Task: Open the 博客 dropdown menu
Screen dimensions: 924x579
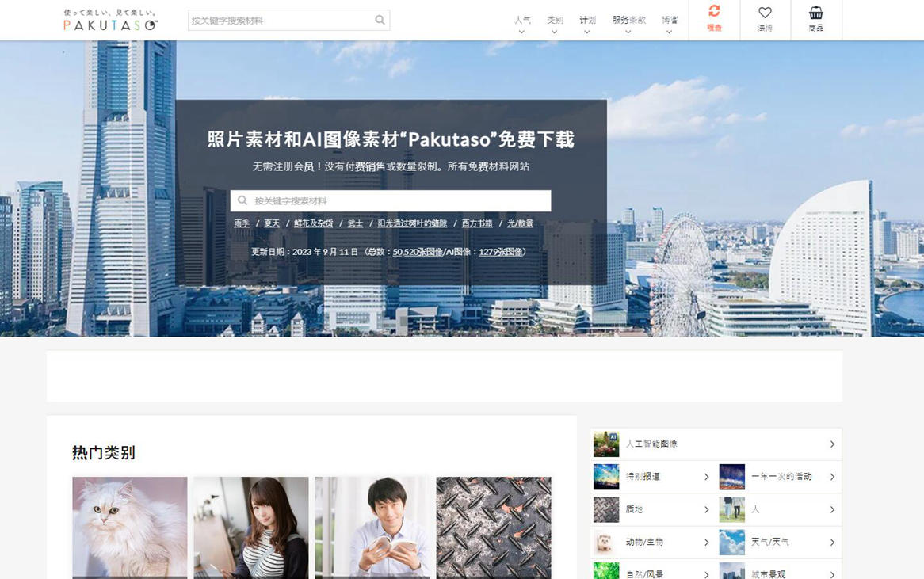Action: tap(670, 24)
